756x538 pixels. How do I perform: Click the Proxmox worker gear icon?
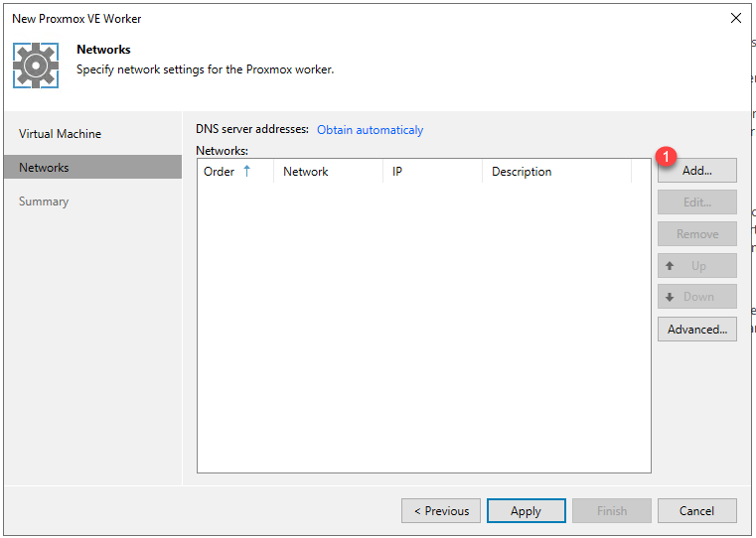(36, 66)
